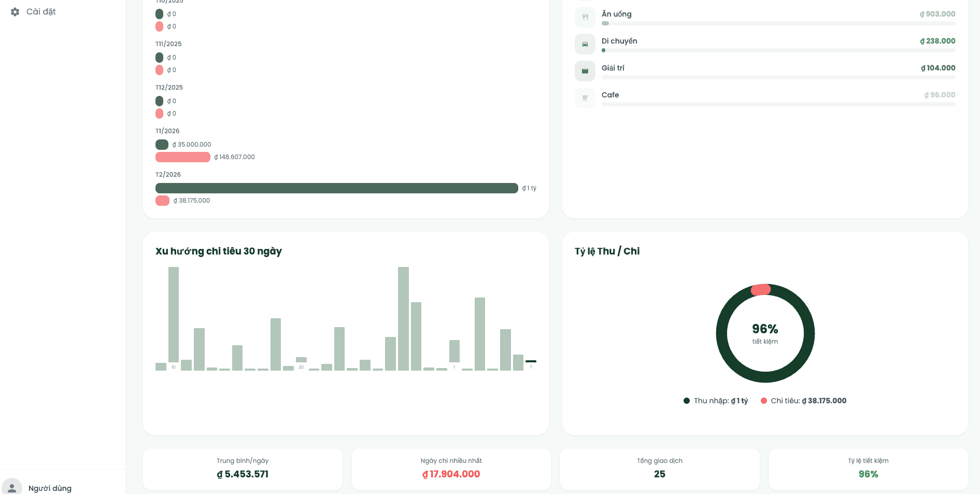Click the Thu nhập legend dot

coord(686,401)
